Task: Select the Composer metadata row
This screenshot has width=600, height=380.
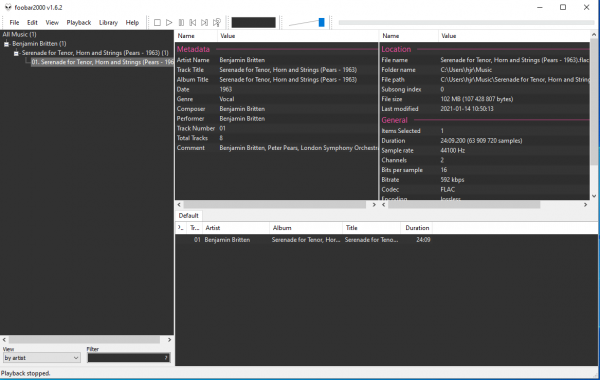Action: click(x=276, y=109)
